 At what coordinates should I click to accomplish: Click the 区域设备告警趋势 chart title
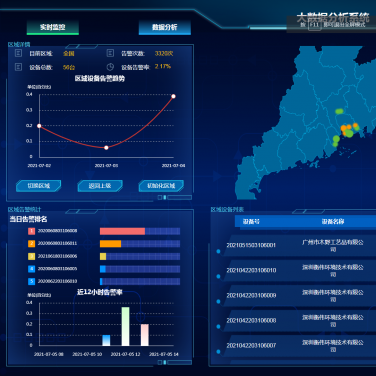coord(100,78)
